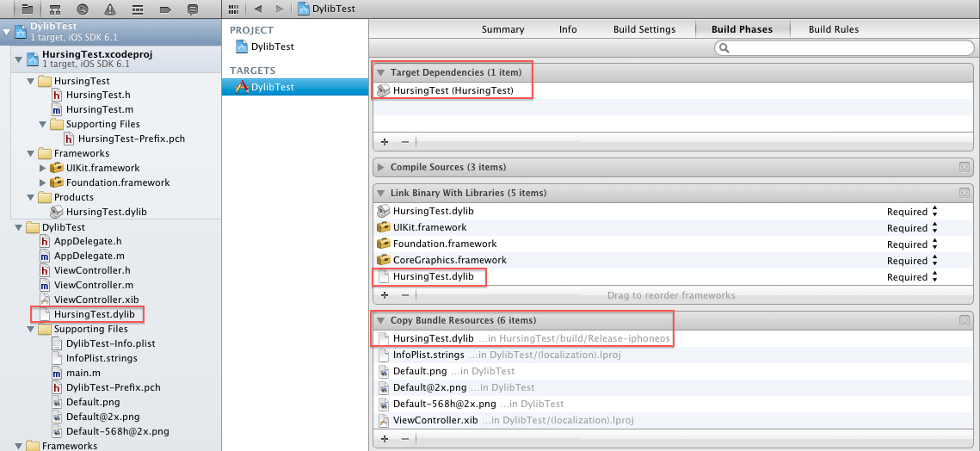Collapse the HursingTest.xcodeproj subproject
The image size is (980, 451).
pyautogui.click(x=18, y=59)
